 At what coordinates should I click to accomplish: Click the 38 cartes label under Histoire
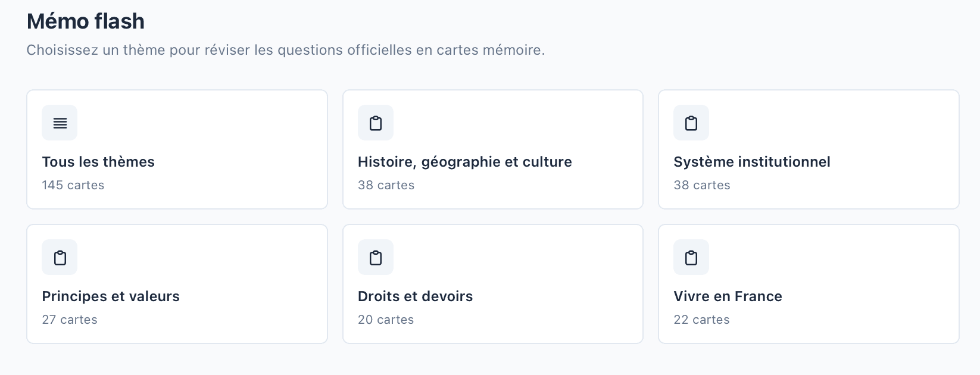(386, 185)
